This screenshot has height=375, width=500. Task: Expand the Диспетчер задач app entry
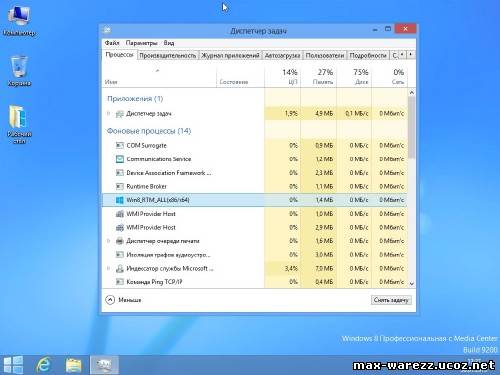[108, 114]
